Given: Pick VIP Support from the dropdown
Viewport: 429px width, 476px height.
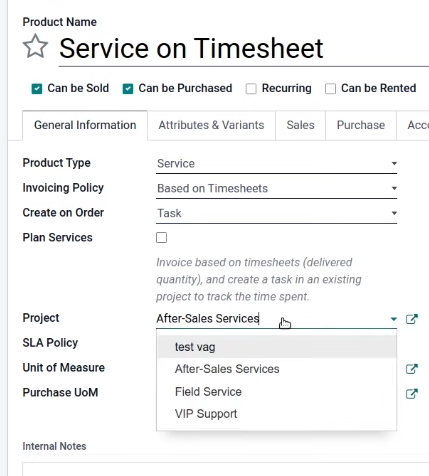Looking at the screenshot, I should coord(277,414).
